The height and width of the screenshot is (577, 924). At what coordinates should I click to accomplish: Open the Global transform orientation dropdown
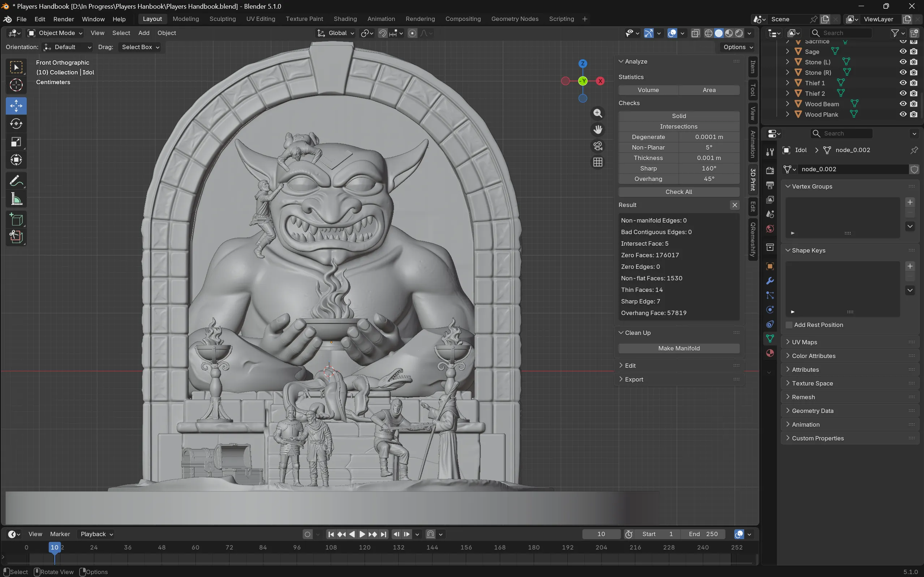click(336, 33)
